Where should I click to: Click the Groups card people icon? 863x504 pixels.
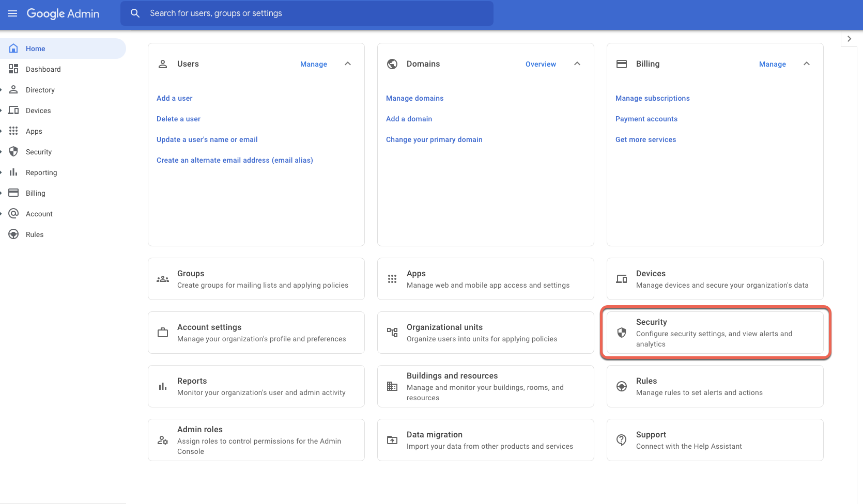click(x=163, y=279)
